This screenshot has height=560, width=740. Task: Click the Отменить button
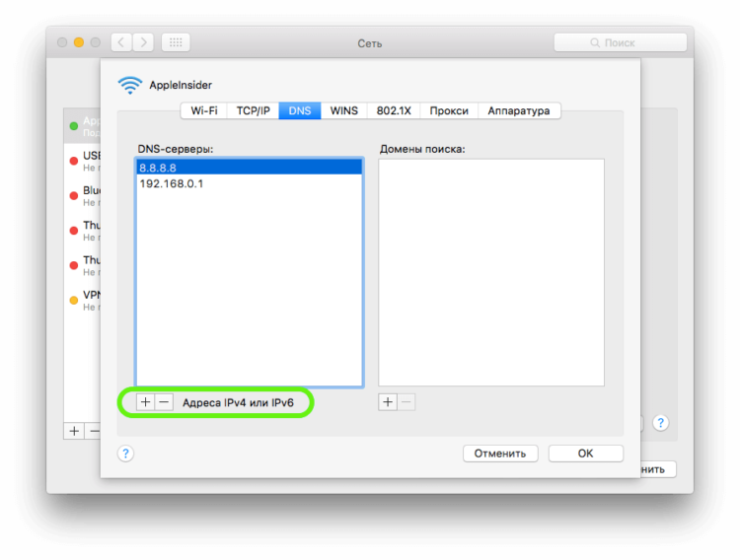500,454
